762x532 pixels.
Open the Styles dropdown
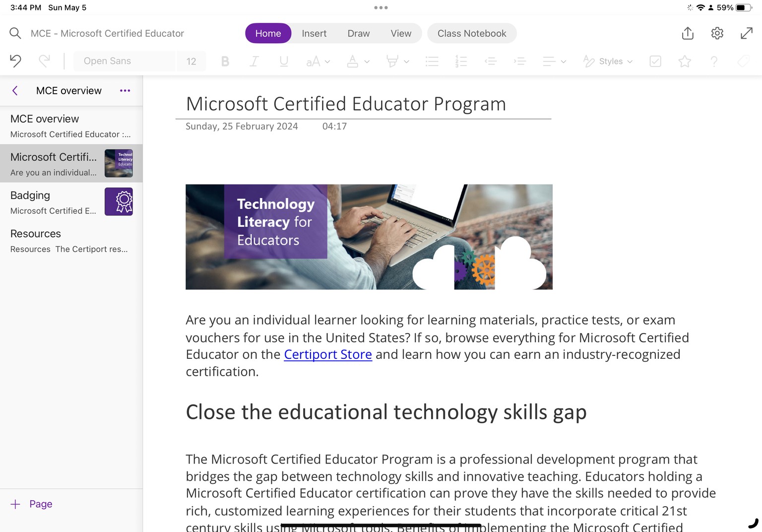(x=608, y=61)
